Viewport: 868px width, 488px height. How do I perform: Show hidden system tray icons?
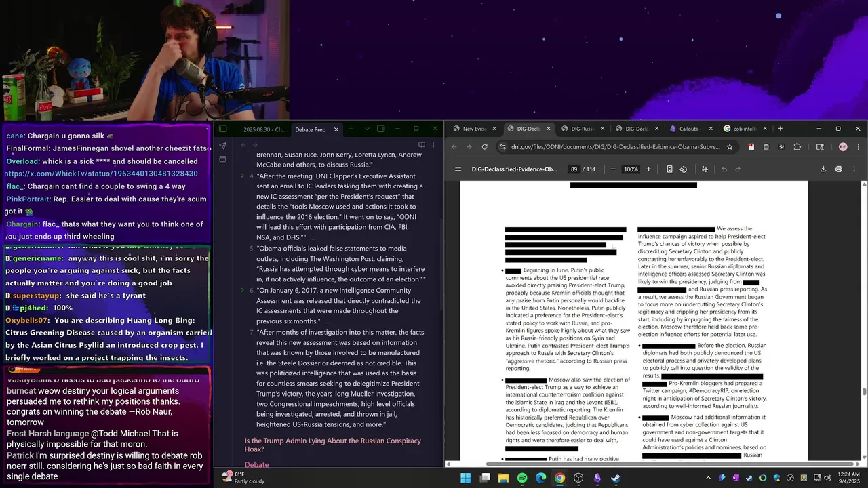[709, 478]
